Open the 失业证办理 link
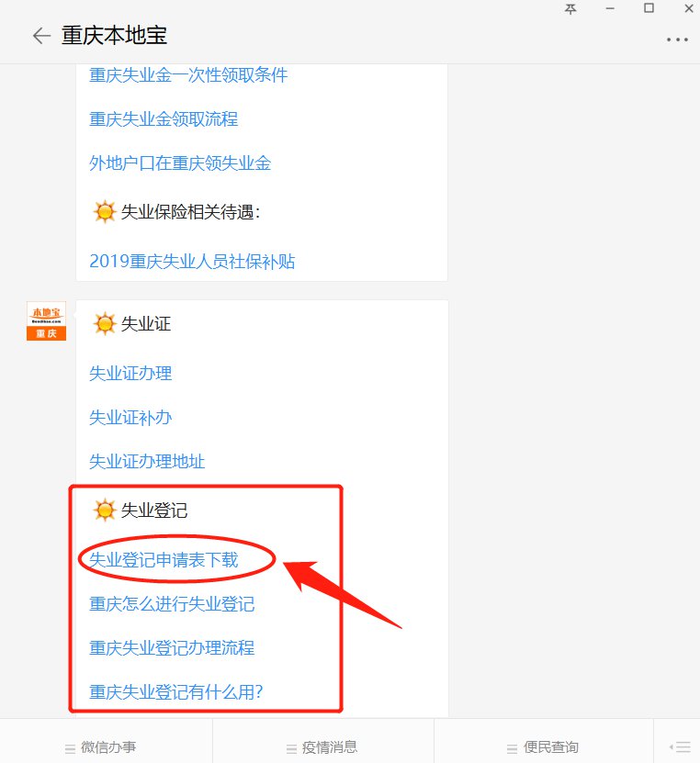 pos(130,373)
